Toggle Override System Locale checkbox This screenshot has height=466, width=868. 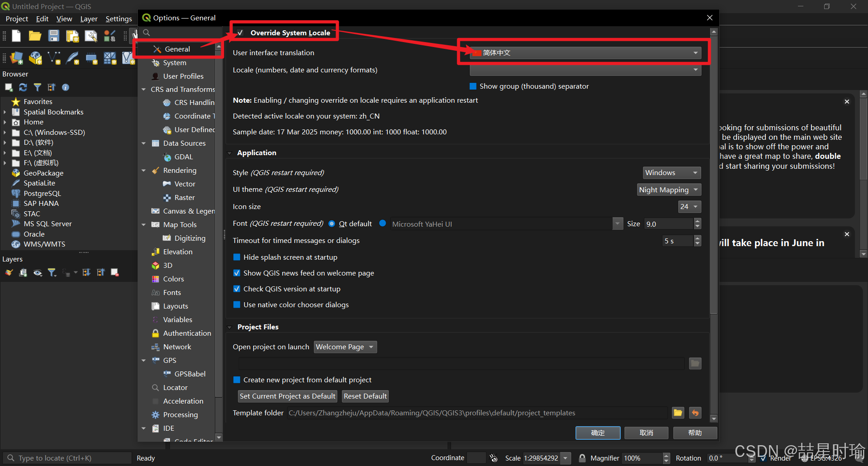coord(241,33)
